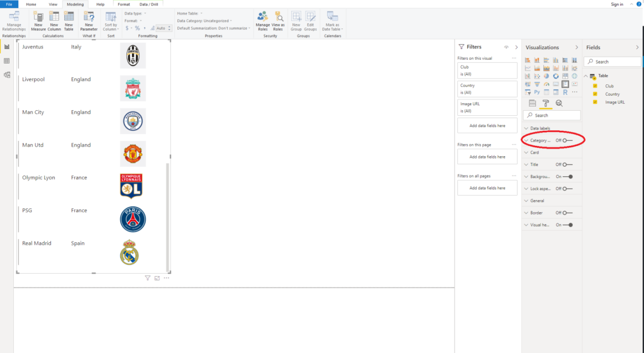Switch to the Data / Drill tab
Screen dimensions: 644x353
pyautogui.click(x=148, y=4)
